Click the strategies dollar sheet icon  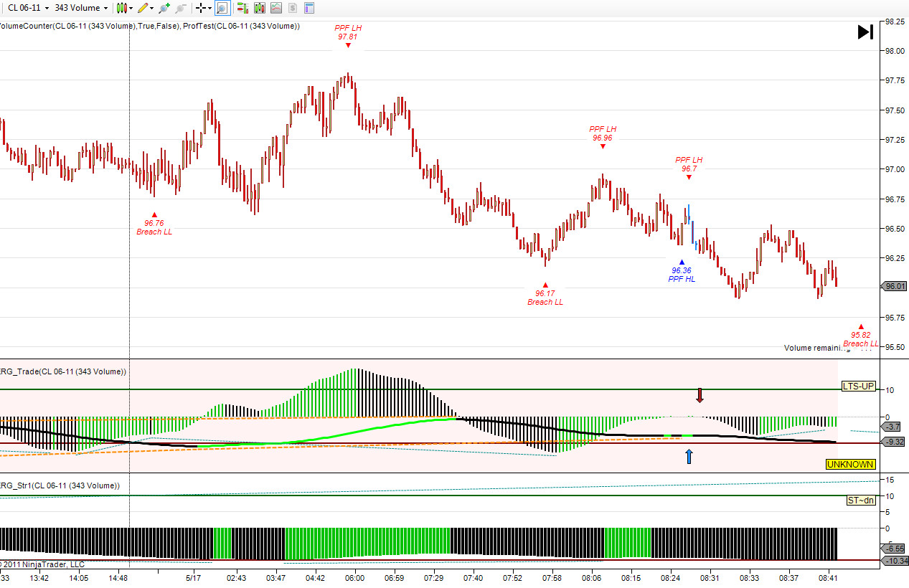(x=292, y=9)
